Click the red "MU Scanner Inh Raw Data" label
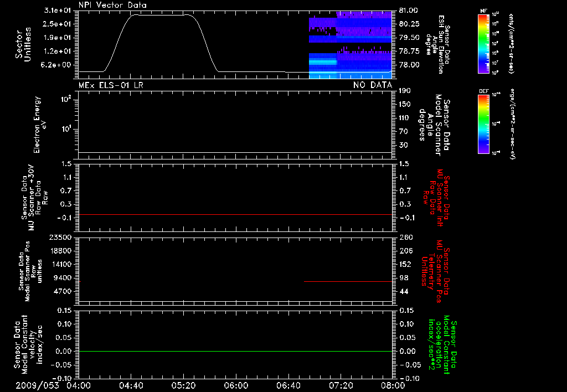 pyautogui.click(x=436, y=198)
